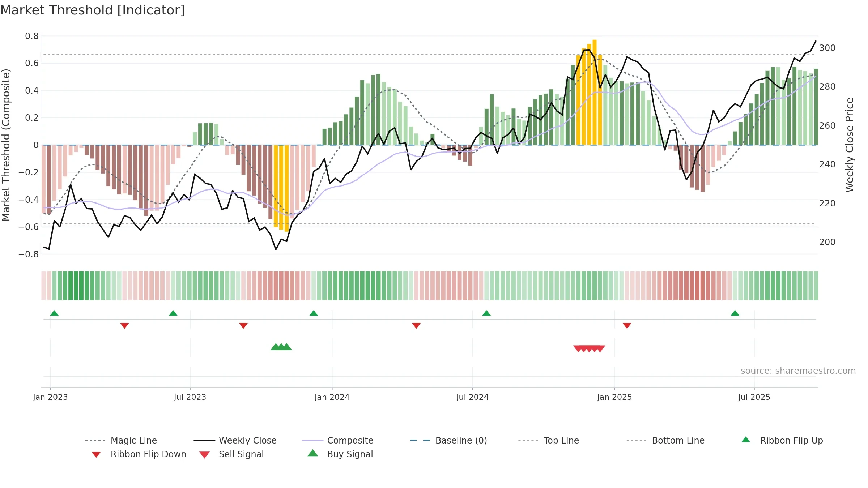Screen dimensions: 868x488
Task: Click the Jul 2025 x-axis label
Action: (754, 397)
